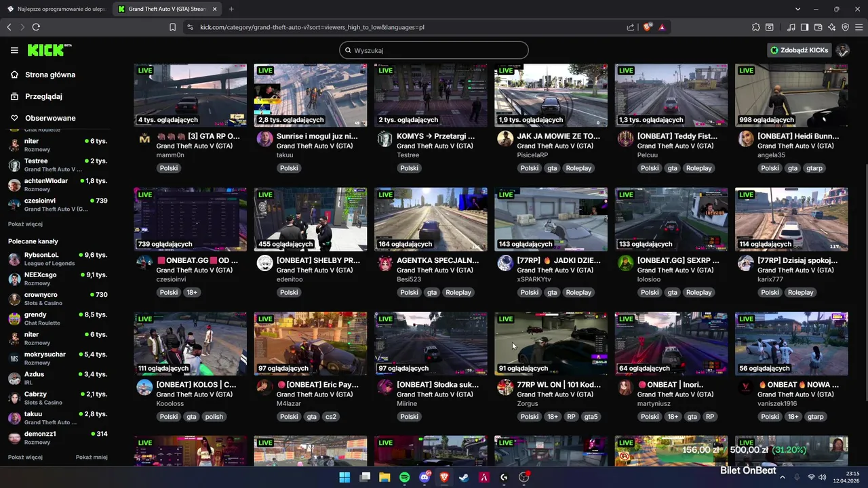Open the browser extensions puzzle icon
The height and width of the screenshot is (488, 868).
pyautogui.click(x=756, y=27)
